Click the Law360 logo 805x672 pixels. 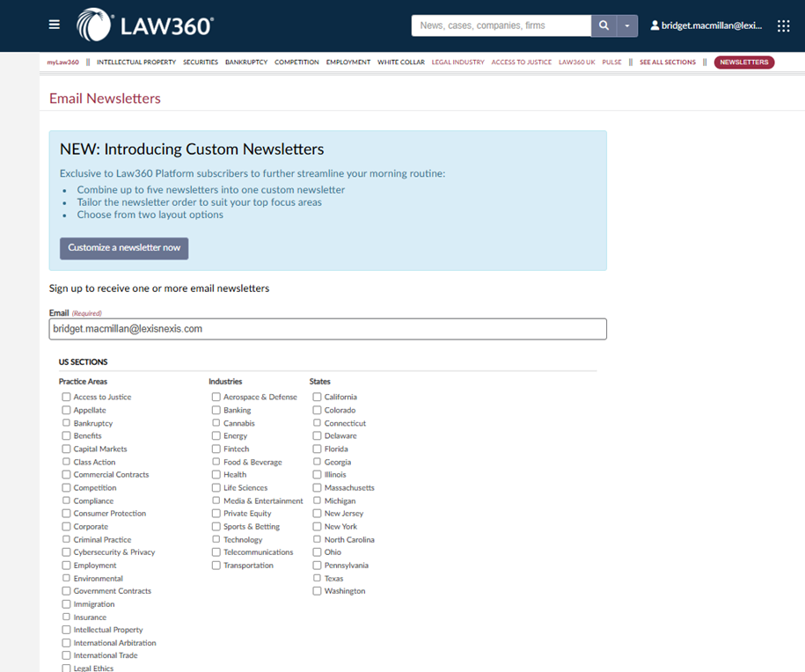[145, 25]
